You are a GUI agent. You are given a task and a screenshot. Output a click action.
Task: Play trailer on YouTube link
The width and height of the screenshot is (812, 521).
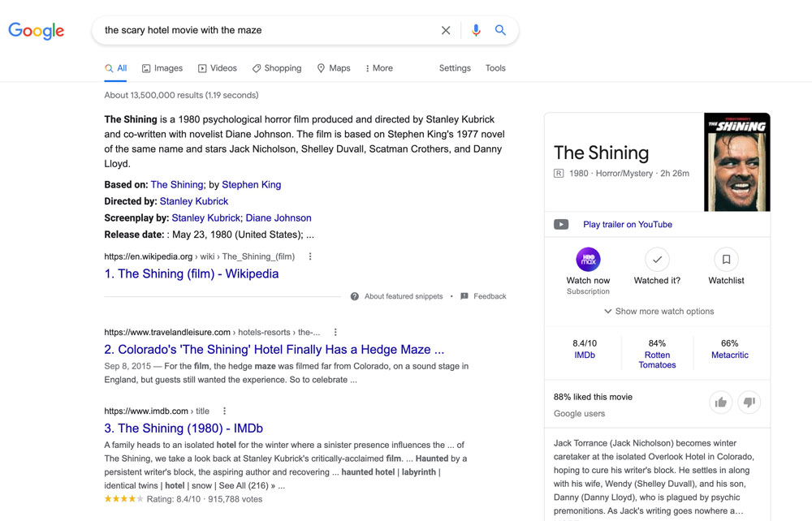[627, 225]
